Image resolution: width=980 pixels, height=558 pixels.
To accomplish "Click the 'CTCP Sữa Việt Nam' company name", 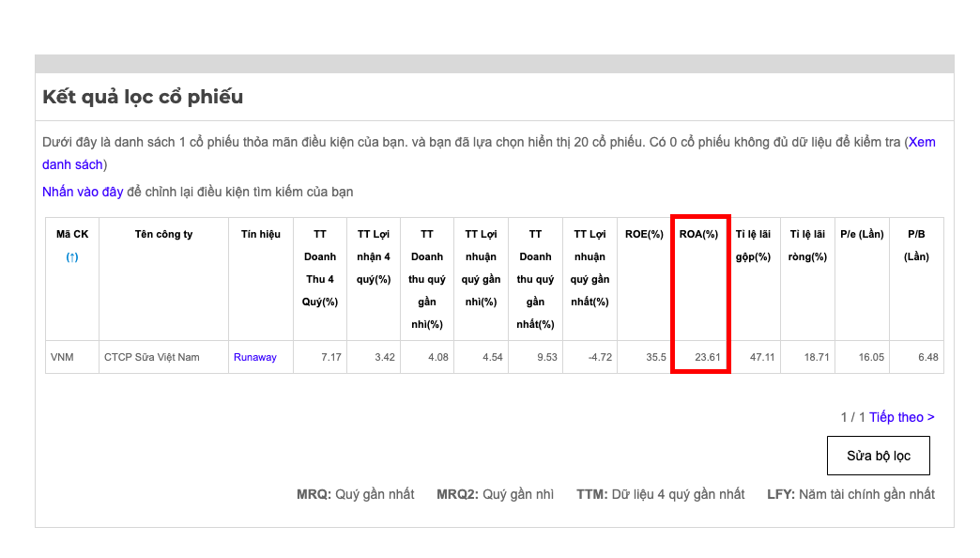I will pyautogui.click(x=151, y=357).
